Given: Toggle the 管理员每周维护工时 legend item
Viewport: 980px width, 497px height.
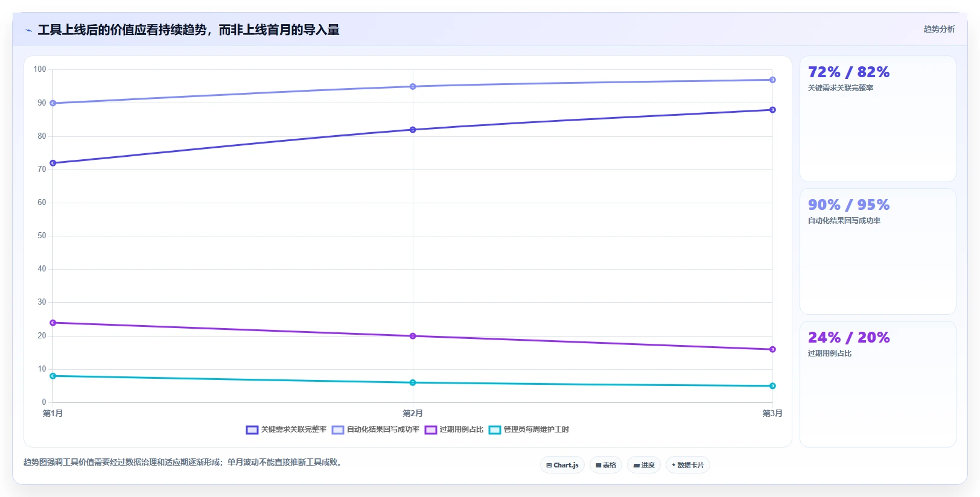Looking at the screenshot, I should (x=529, y=429).
